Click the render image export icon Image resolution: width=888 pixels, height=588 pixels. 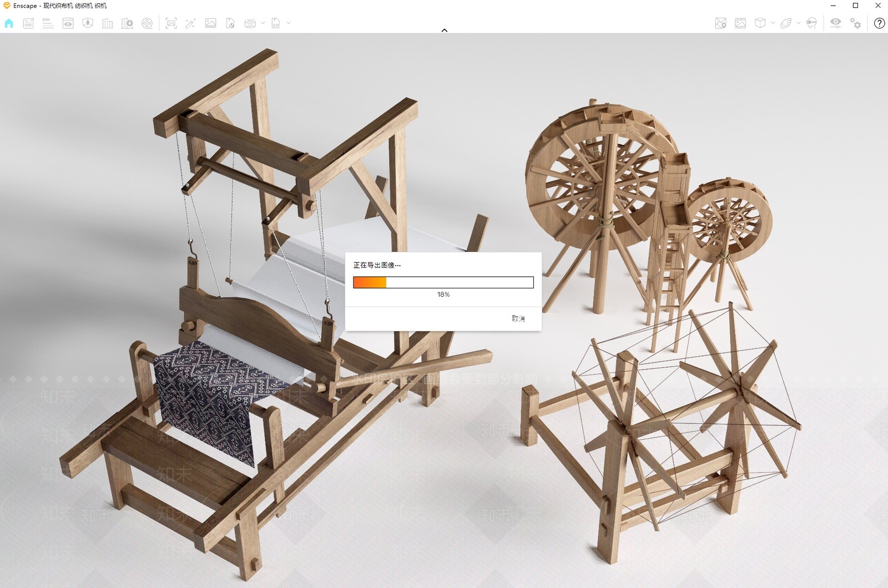pos(210,23)
